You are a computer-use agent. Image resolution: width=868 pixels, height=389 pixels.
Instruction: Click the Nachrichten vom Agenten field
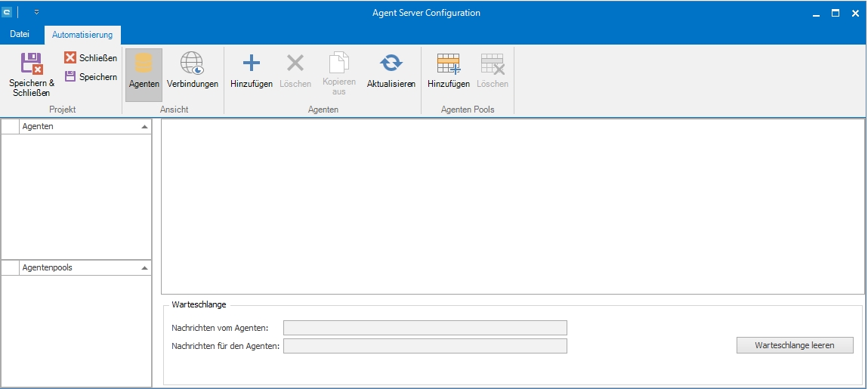tap(425, 327)
